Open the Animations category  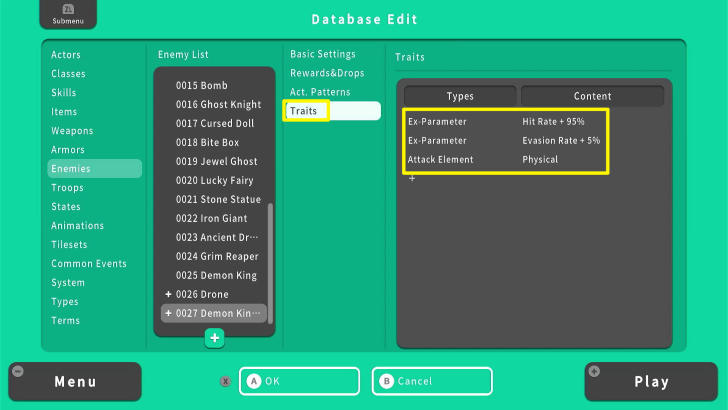(x=78, y=226)
